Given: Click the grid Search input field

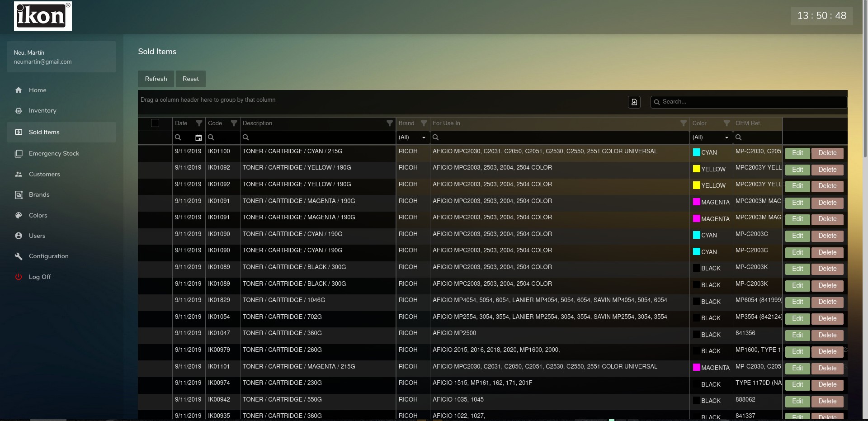Looking at the screenshot, I should pyautogui.click(x=750, y=102).
